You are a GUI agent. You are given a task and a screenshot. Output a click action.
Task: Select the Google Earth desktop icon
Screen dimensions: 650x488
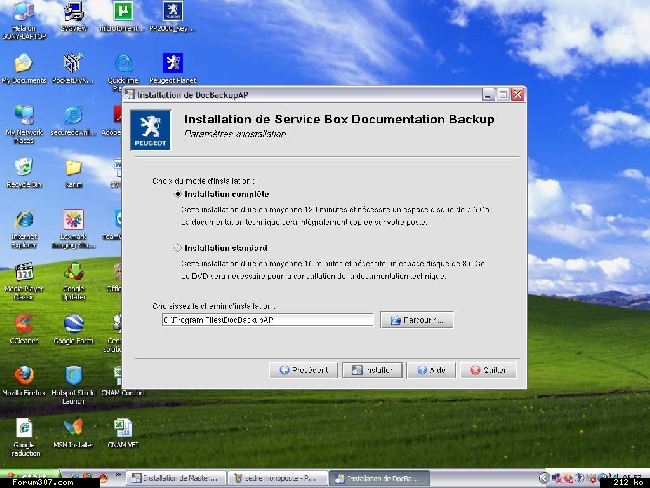(x=73, y=329)
